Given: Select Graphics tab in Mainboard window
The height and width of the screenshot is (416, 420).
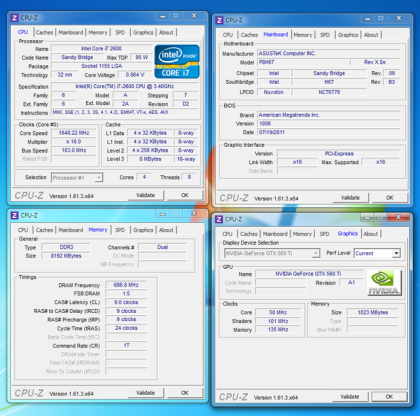Looking at the screenshot, I should (x=348, y=35).
